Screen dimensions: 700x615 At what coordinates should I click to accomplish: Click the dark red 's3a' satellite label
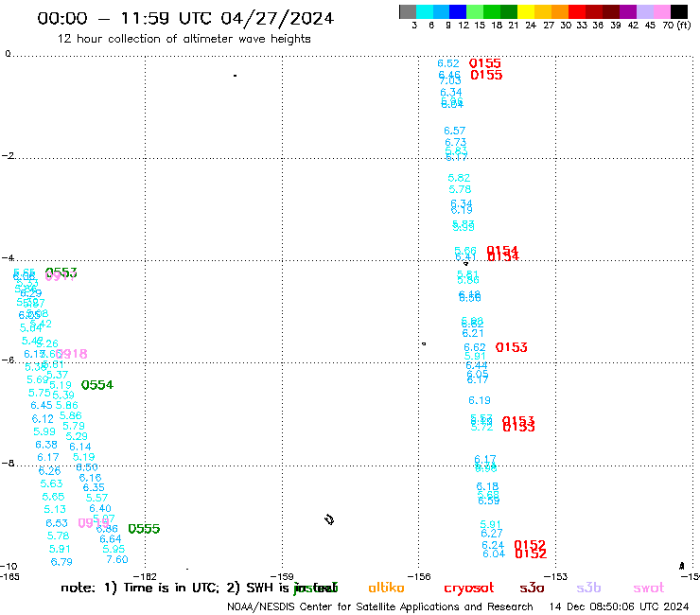coord(532,588)
